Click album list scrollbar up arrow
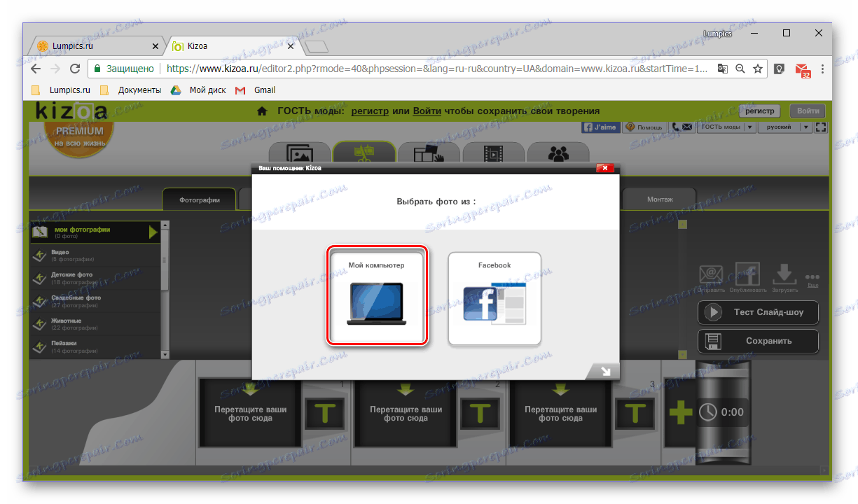The width and height of the screenshot is (858, 504). [x=165, y=225]
